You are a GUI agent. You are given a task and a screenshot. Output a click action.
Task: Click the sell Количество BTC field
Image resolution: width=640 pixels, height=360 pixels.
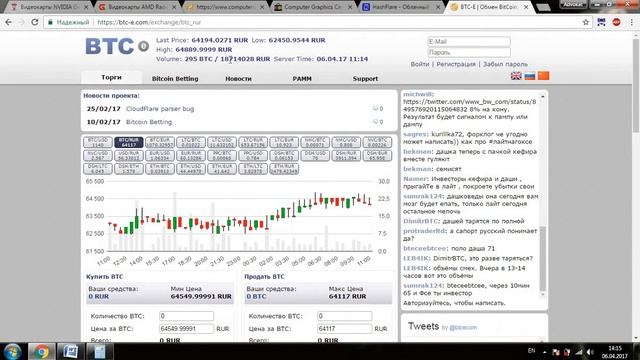coord(344,316)
